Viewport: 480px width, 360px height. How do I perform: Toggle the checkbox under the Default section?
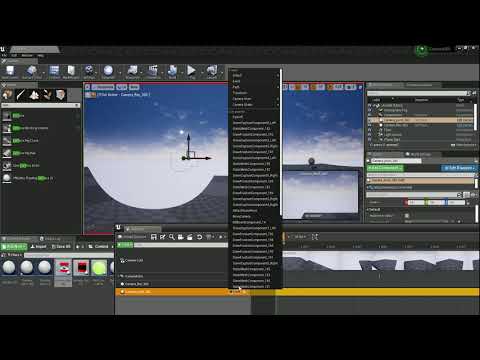(407, 216)
